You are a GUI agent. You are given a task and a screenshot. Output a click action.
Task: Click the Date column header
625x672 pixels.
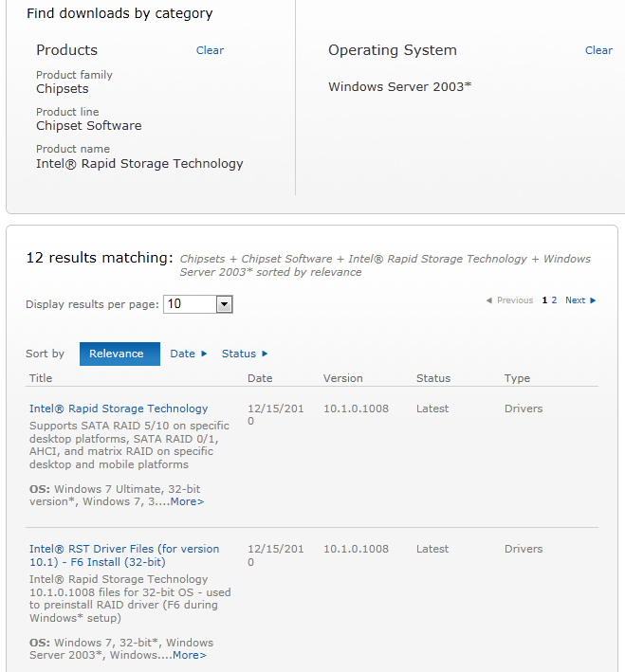(260, 378)
